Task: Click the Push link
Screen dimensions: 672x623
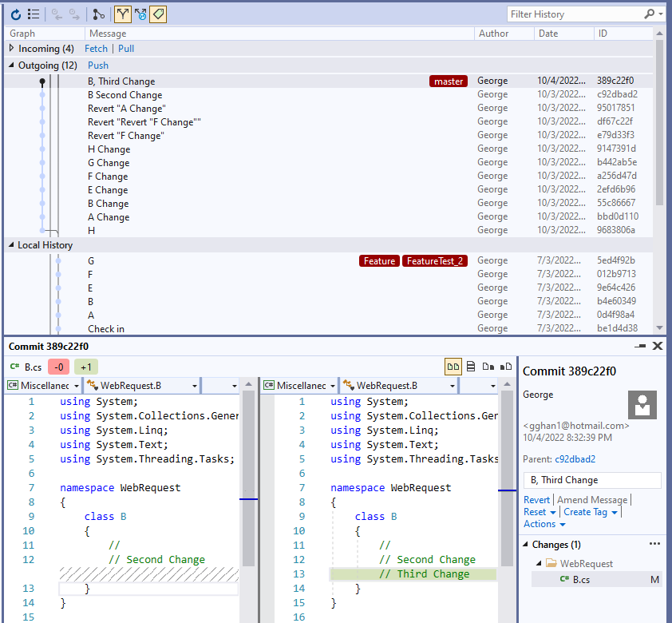Action: pyautogui.click(x=98, y=65)
